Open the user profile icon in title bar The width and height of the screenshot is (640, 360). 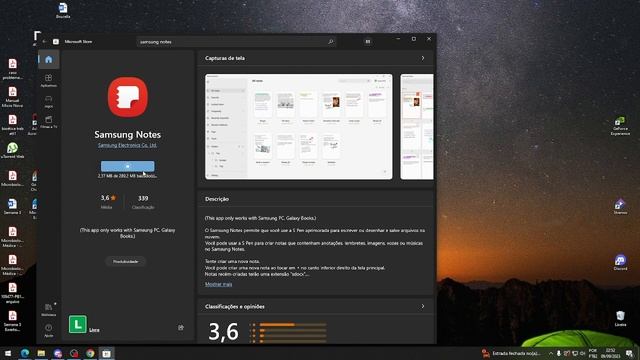pos(368,42)
